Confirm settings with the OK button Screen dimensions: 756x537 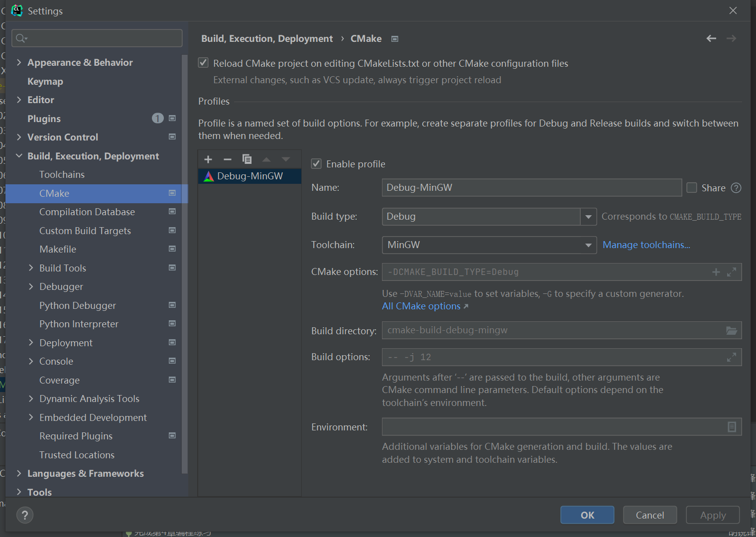[587, 515]
